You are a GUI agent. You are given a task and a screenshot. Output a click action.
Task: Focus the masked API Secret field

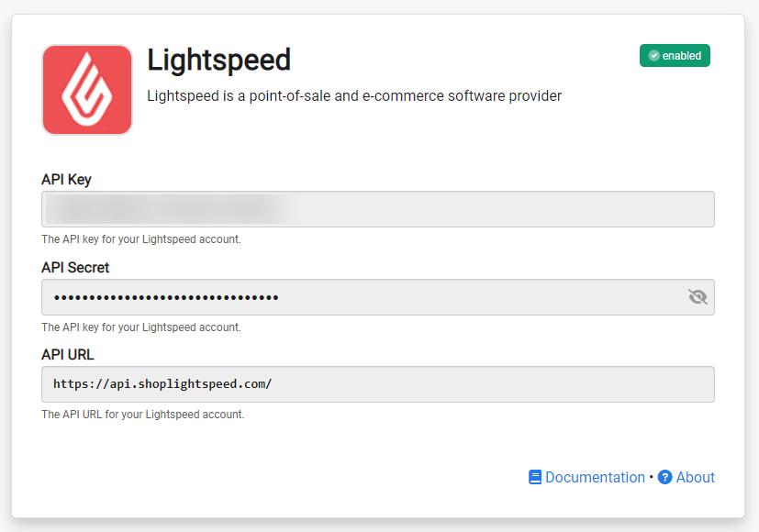(378, 297)
